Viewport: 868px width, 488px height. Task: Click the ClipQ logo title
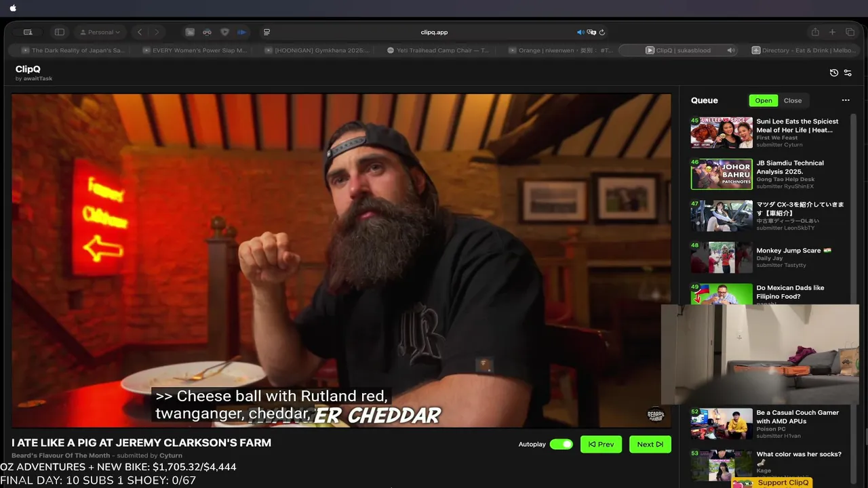[28, 69]
